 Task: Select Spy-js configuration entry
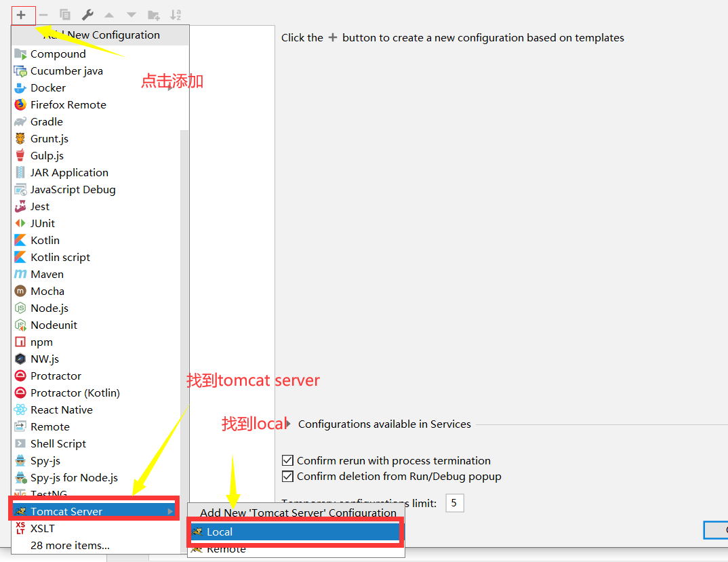coord(96,461)
